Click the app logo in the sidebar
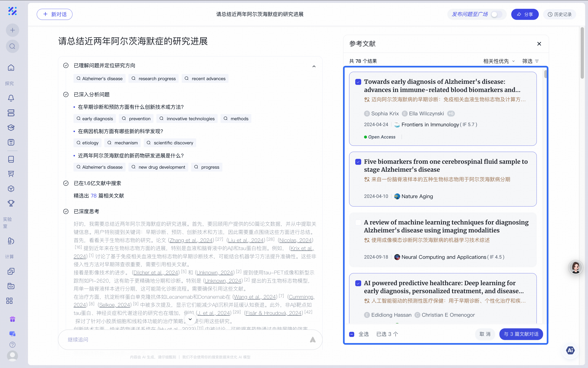 (12, 11)
